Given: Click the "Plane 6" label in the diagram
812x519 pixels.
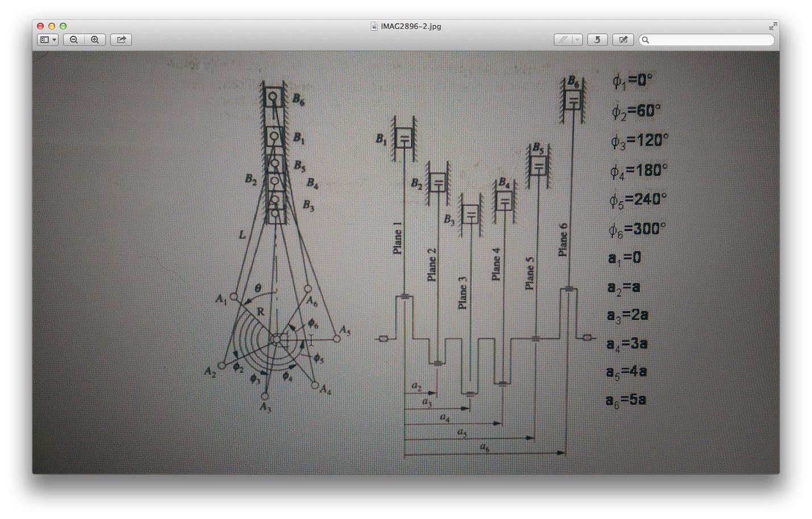Looking at the screenshot, I should [563, 240].
